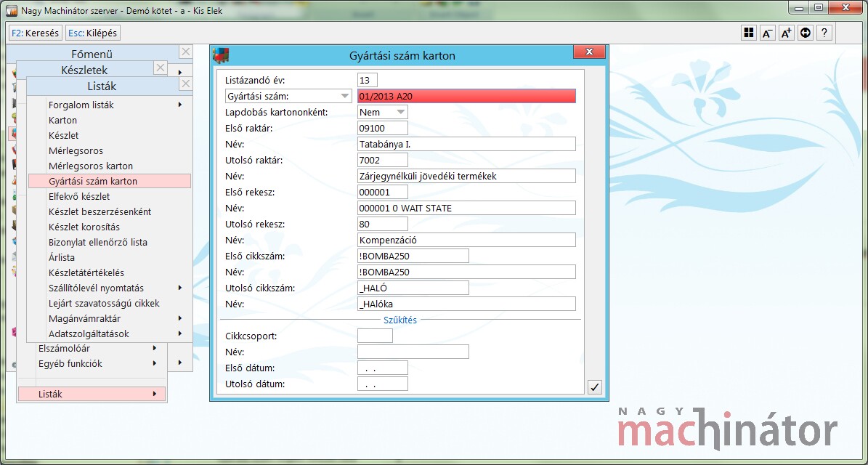This screenshot has height=465, width=868.
Task: Click the Utolsó rekesz field with 80
Action: 383,225
